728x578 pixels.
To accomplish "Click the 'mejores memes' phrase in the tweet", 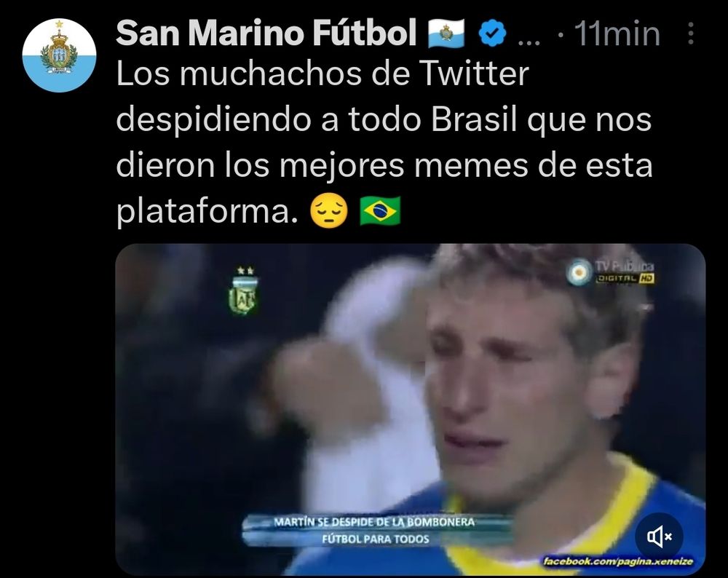I will pos(403,166).
